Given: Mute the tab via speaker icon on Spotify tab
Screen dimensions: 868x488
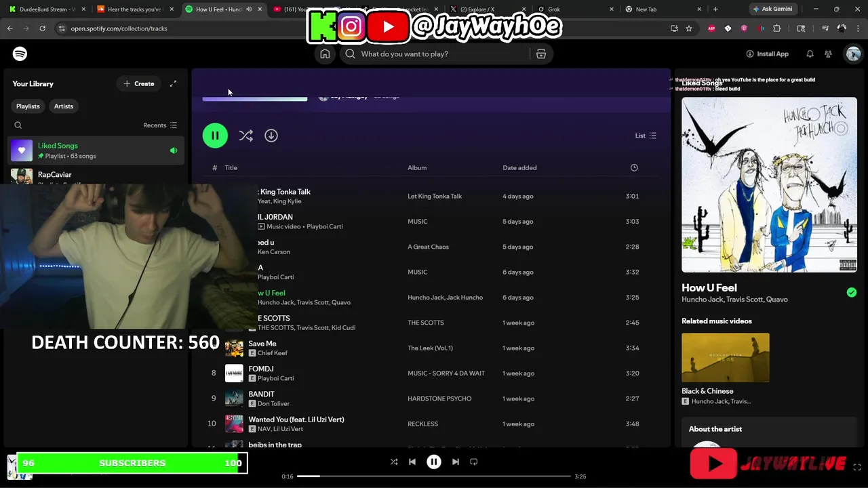Looking at the screenshot, I should coord(250,9).
